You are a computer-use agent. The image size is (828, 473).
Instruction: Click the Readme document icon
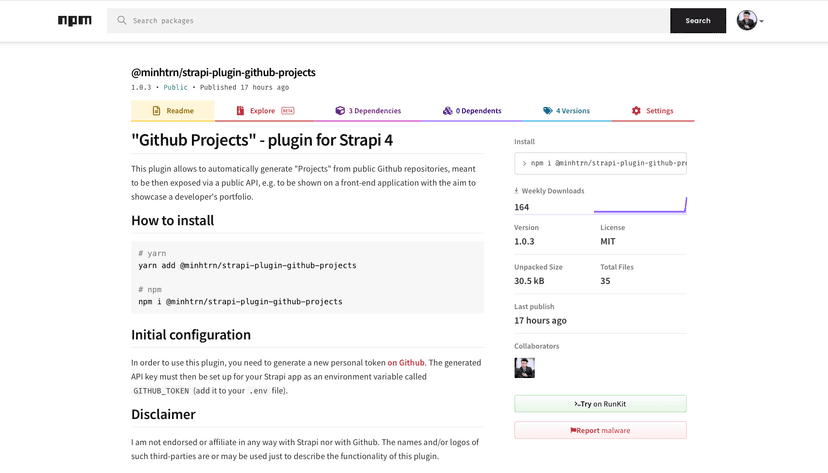point(156,111)
